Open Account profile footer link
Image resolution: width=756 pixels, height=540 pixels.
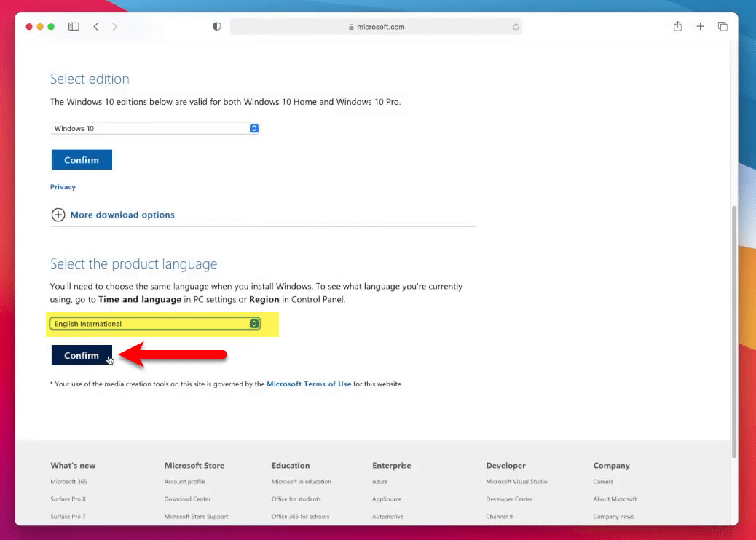point(185,481)
